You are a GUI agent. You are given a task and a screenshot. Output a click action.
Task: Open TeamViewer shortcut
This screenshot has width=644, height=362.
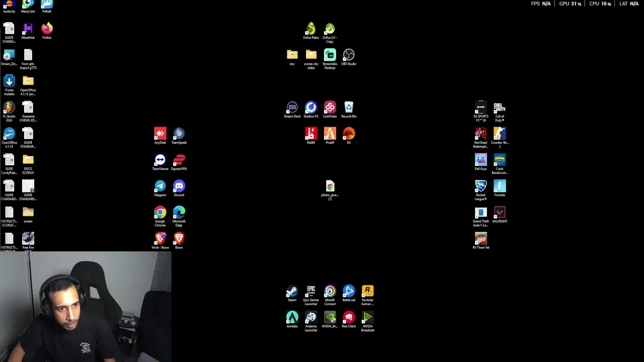(160, 162)
